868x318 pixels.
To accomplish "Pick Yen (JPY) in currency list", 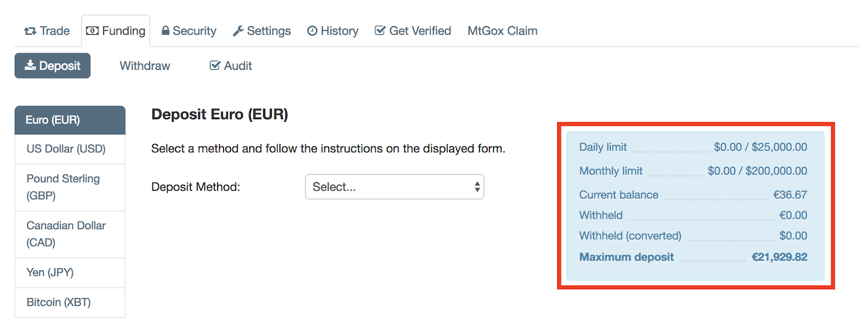I will pyautogui.click(x=70, y=272).
